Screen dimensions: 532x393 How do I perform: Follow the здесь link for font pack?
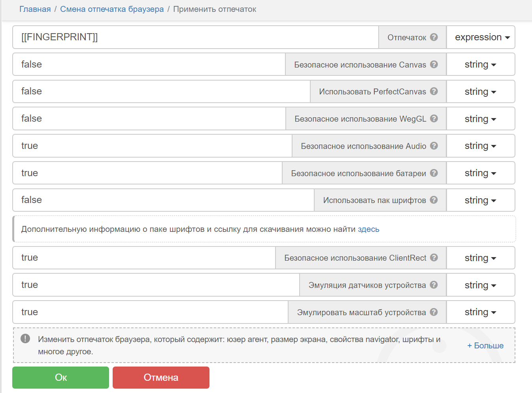(x=368, y=229)
